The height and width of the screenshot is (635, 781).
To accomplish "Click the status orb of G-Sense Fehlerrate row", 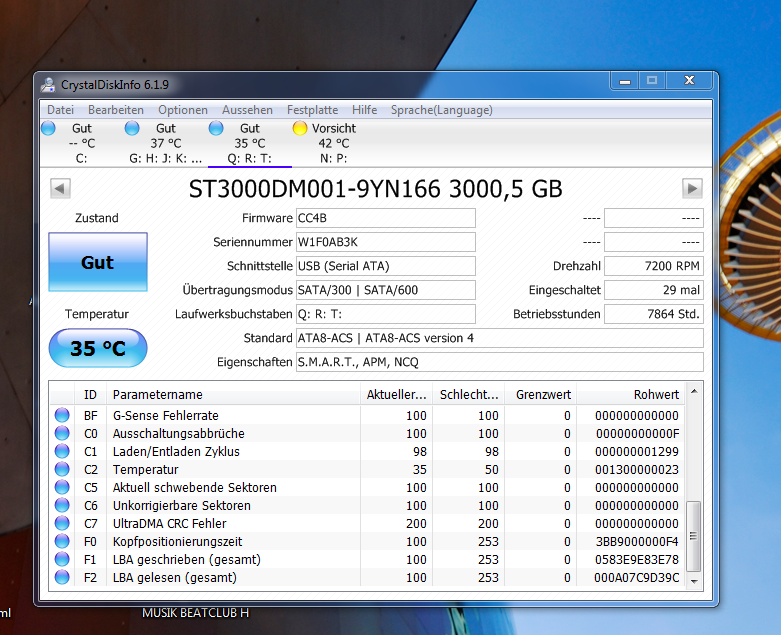I will click(x=62, y=415).
